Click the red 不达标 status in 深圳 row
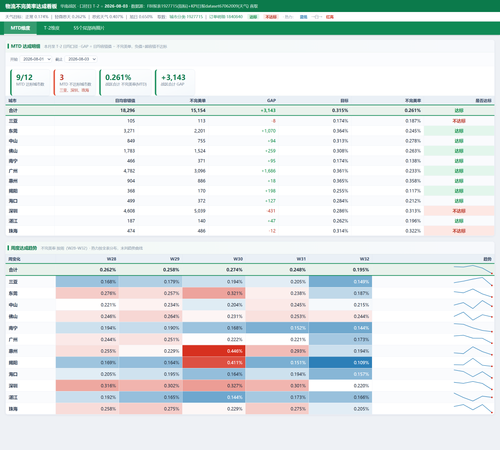500x450 pixels. click(459, 211)
